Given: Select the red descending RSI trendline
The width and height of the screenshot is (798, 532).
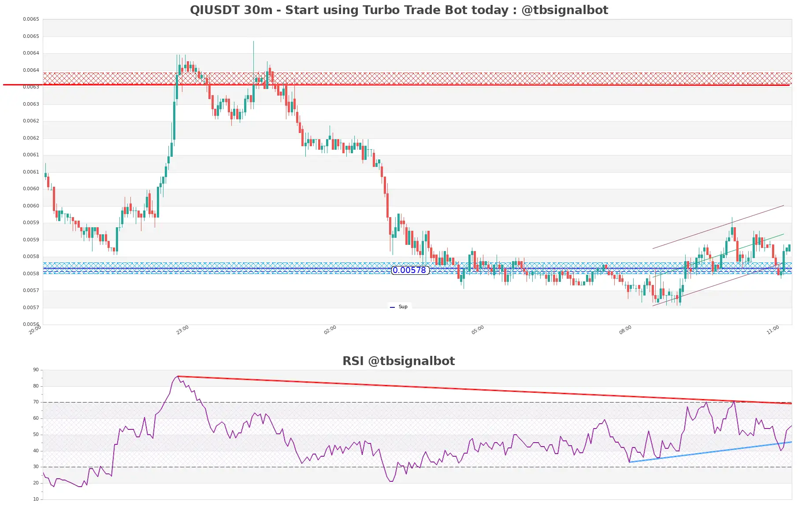Looking at the screenshot, I should click(x=485, y=390).
